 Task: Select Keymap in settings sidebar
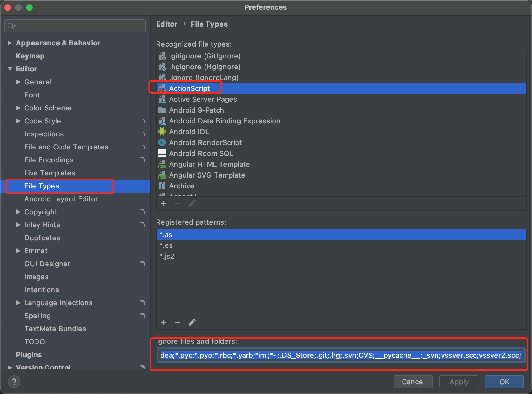click(x=30, y=56)
